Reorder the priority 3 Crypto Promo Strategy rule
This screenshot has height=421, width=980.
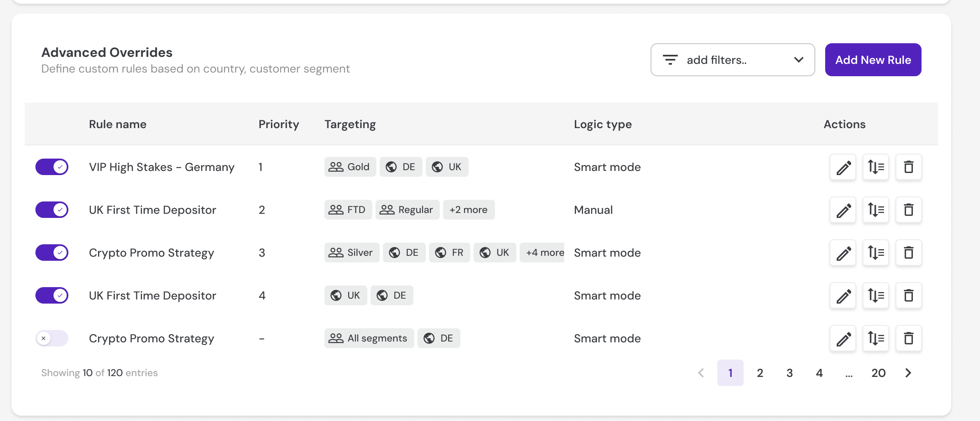pyautogui.click(x=876, y=253)
